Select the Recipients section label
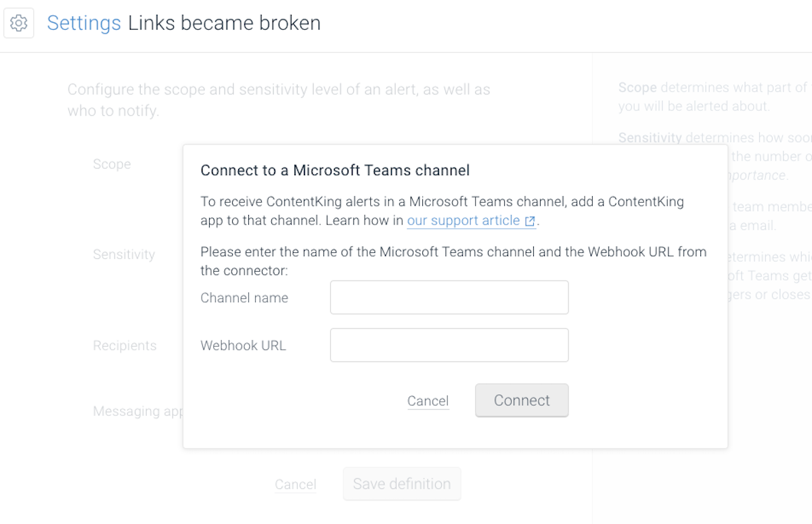812x524 pixels. coord(125,345)
